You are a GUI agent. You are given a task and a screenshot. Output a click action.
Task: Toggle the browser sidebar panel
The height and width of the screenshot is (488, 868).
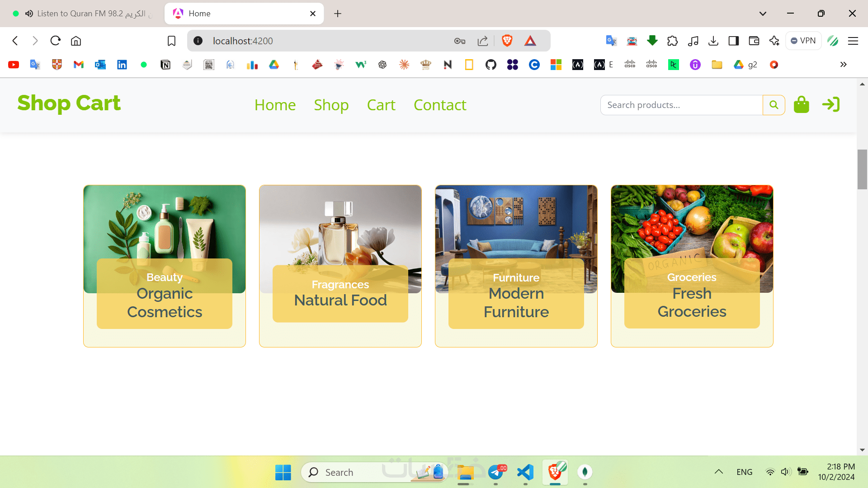point(733,41)
